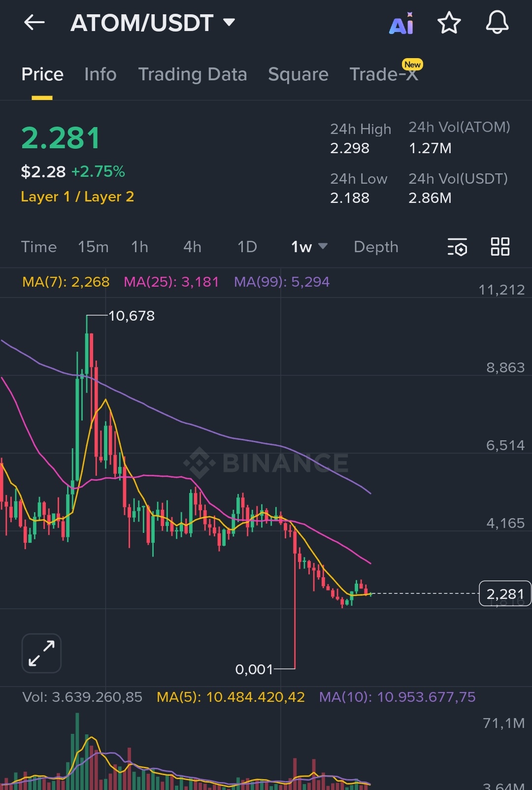Tap the 71,1M volume axis label
The image size is (532, 790).
[503, 723]
